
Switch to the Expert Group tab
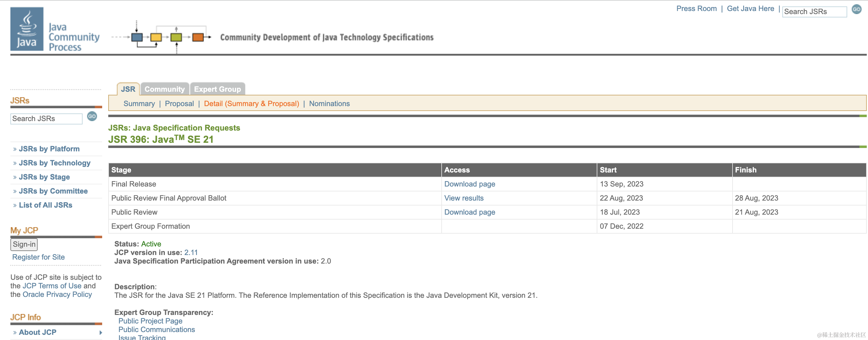click(x=217, y=89)
